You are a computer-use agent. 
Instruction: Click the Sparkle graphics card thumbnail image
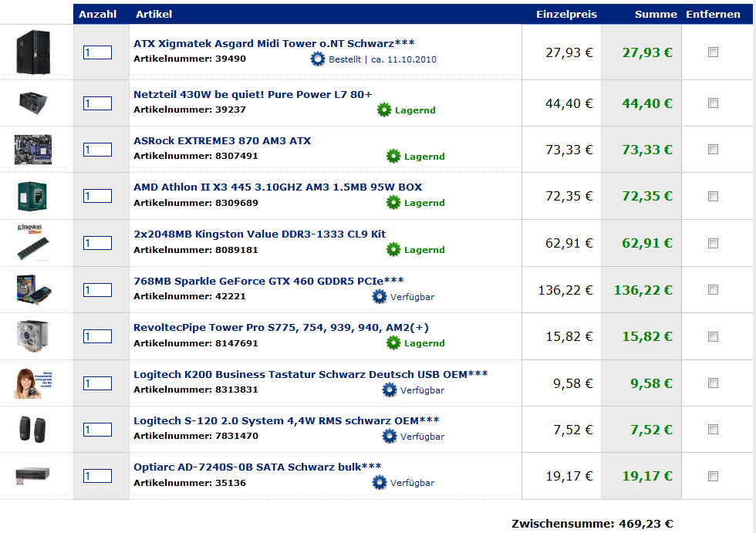34,288
